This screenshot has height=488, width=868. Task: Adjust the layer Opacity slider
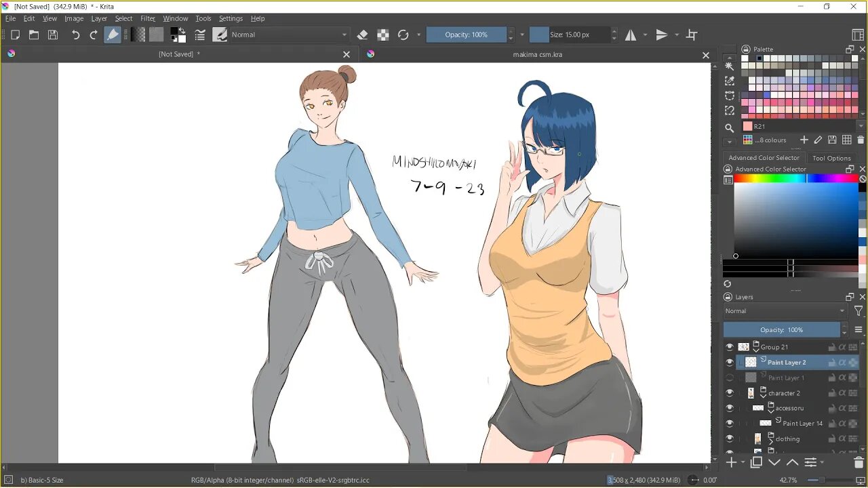[x=781, y=330]
